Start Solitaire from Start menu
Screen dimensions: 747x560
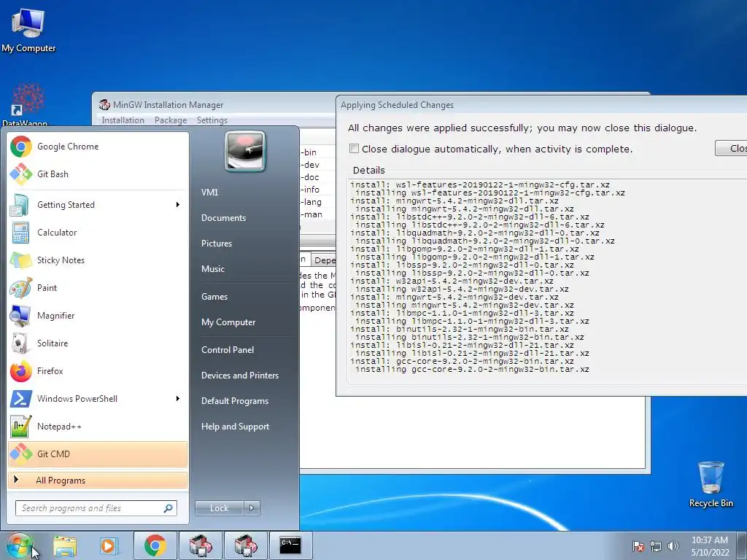click(x=98, y=343)
